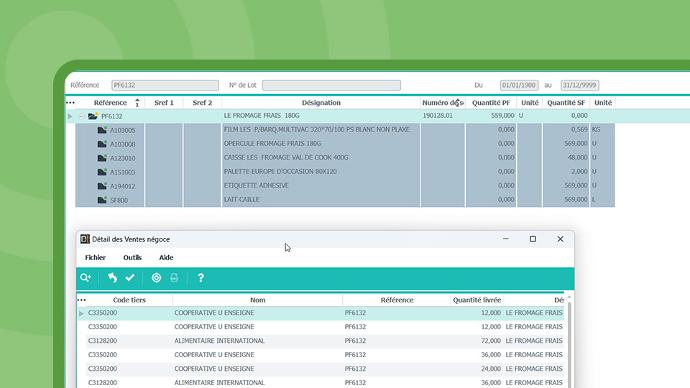Screen dimensions: 690x388
Task: Sort by the Référence column header arrow
Action: [137, 103]
